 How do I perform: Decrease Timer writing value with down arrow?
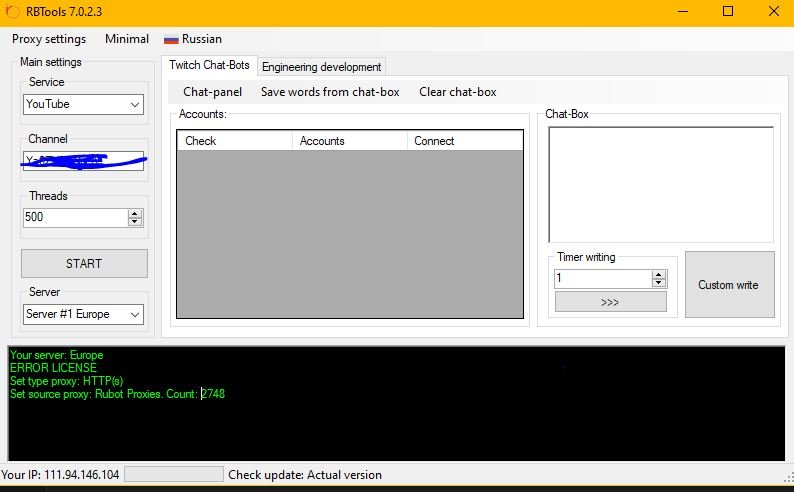[658, 284]
